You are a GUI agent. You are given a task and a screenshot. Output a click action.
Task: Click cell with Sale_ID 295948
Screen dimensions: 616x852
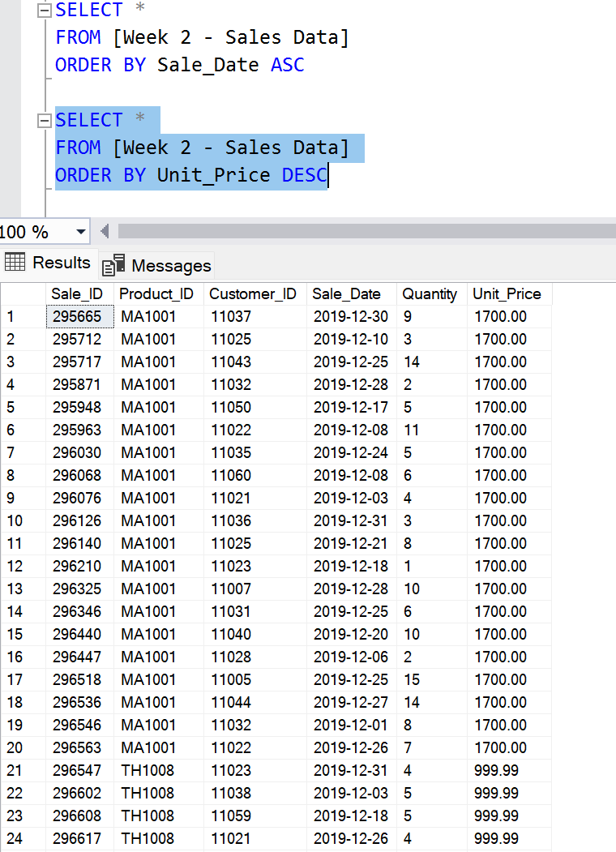point(80,408)
